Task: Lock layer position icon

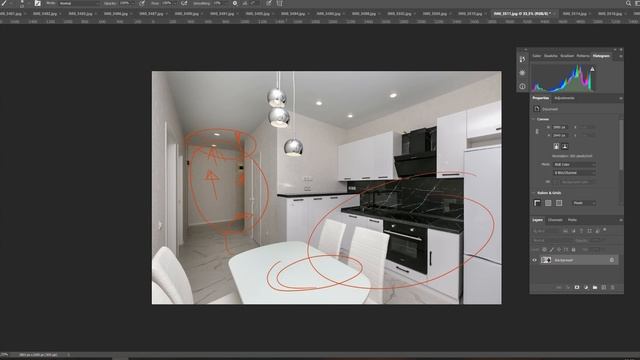Action: pos(559,249)
